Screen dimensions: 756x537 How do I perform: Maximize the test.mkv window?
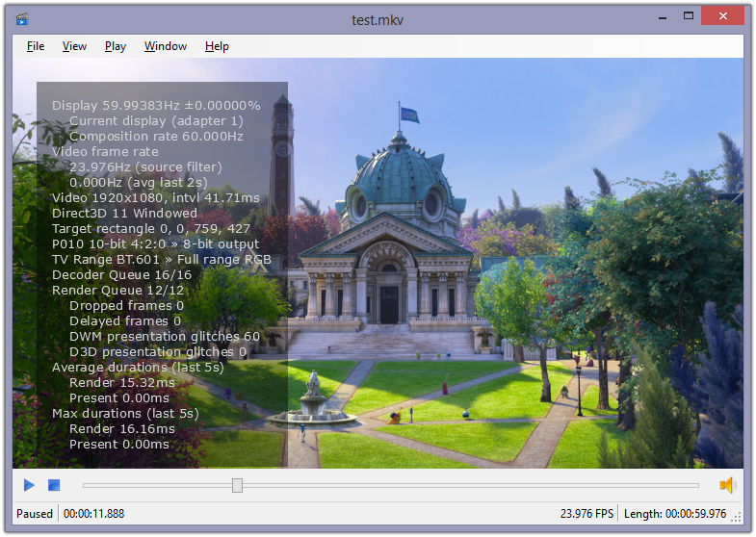[688, 16]
